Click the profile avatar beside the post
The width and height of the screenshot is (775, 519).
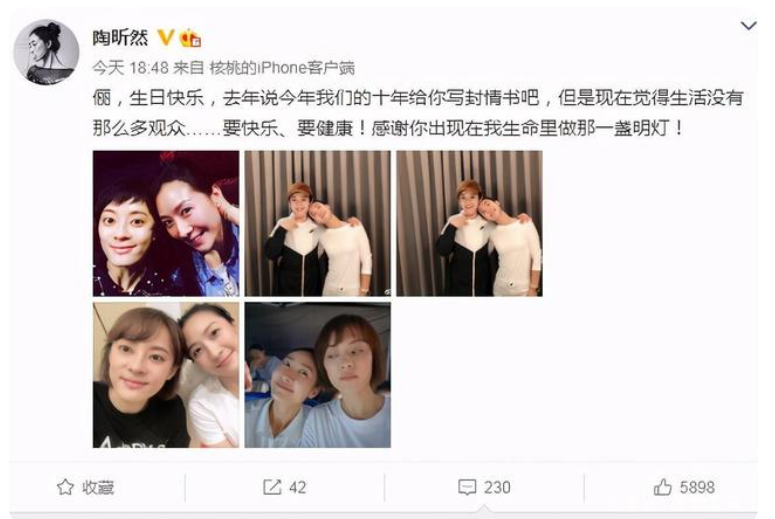coord(46,52)
